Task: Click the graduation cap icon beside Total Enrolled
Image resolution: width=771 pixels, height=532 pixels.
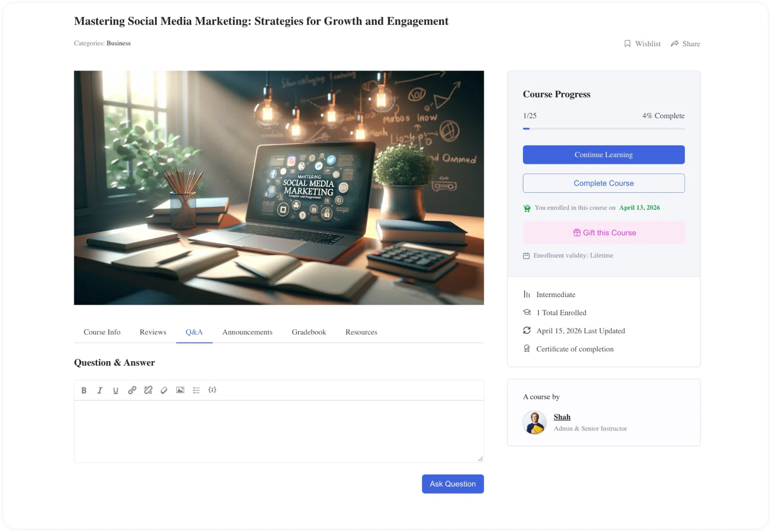Action: point(527,312)
